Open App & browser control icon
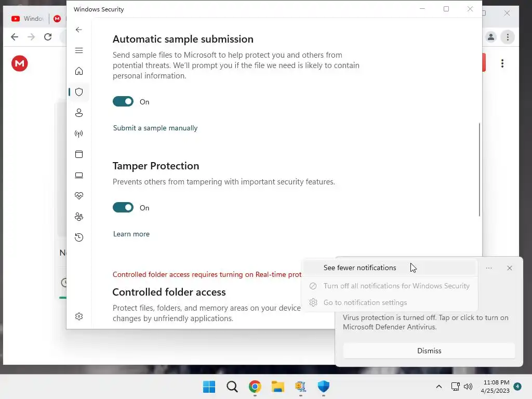The image size is (532, 399). [79, 154]
